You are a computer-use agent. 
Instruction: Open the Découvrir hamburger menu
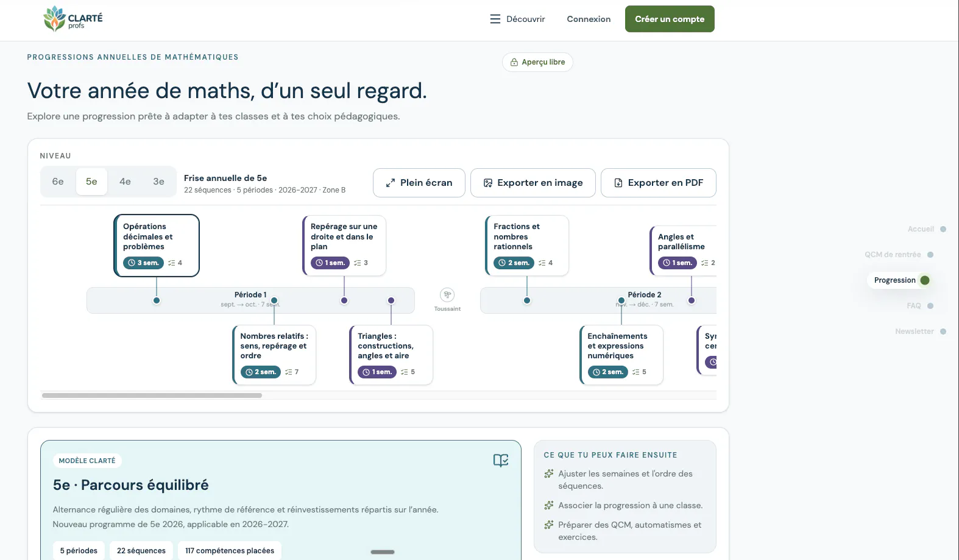click(517, 19)
